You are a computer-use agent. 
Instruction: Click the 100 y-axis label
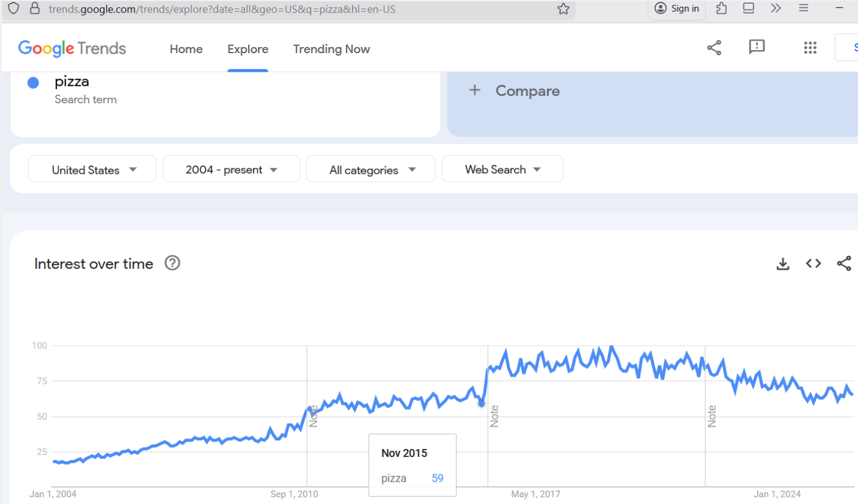click(x=40, y=346)
